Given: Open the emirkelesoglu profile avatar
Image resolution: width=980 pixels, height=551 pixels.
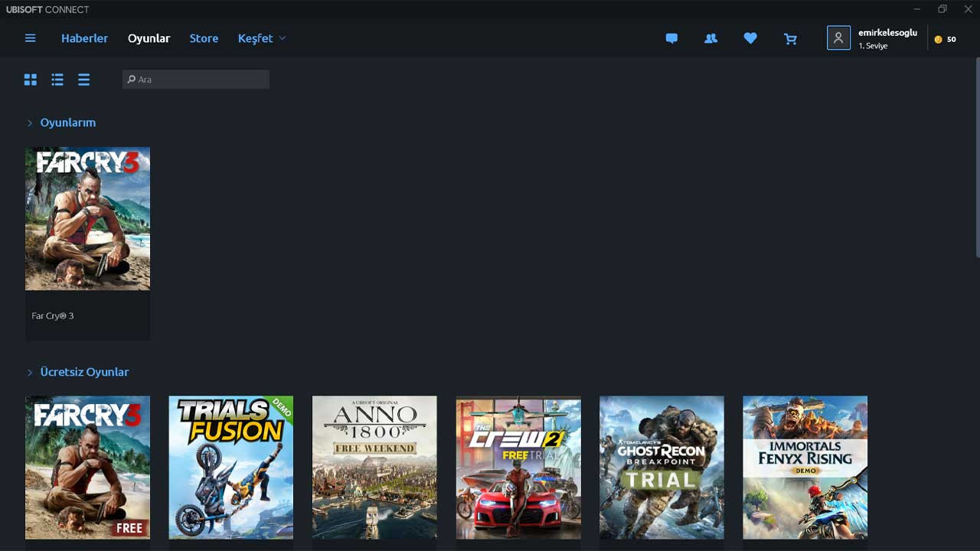Looking at the screenshot, I should (838, 37).
